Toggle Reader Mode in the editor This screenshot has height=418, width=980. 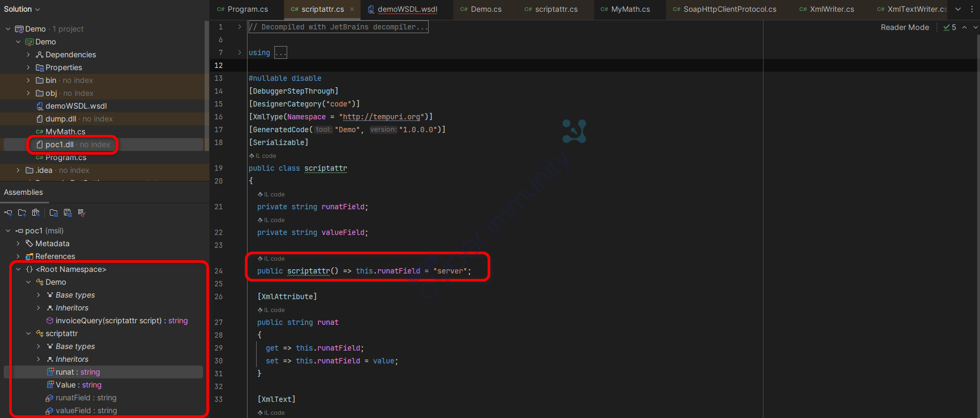click(x=904, y=27)
